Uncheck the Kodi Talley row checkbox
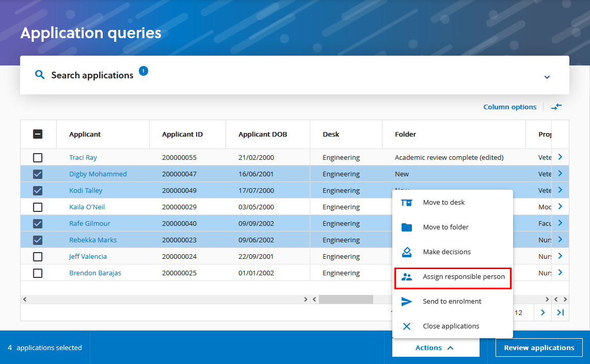This screenshot has height=364, width=590. click(x=38, y=191)
